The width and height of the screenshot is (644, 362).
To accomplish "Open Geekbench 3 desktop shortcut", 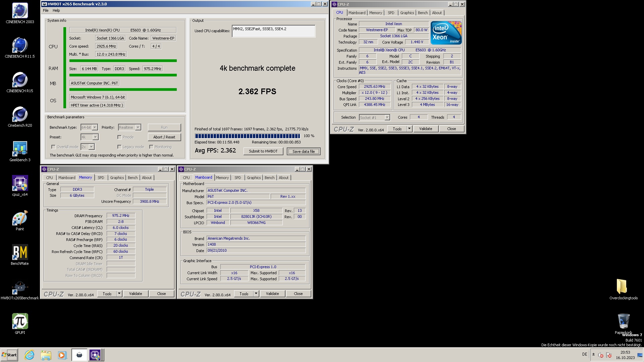I will point(20,152).
